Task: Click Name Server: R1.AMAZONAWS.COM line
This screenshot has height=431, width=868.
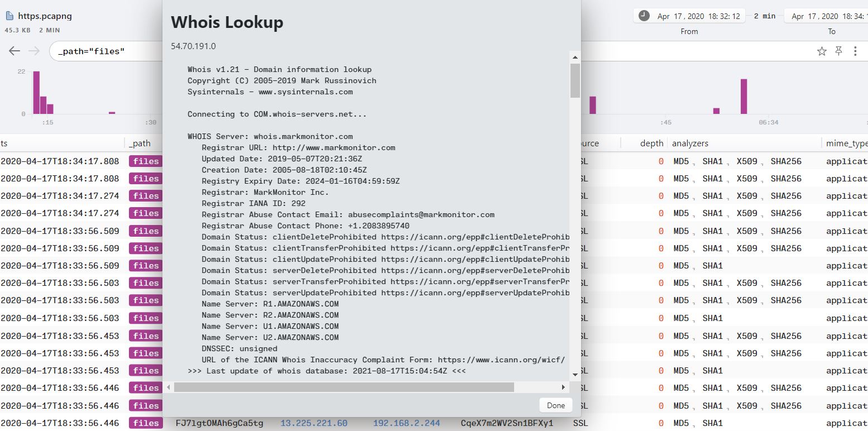Action: [270, 304]
